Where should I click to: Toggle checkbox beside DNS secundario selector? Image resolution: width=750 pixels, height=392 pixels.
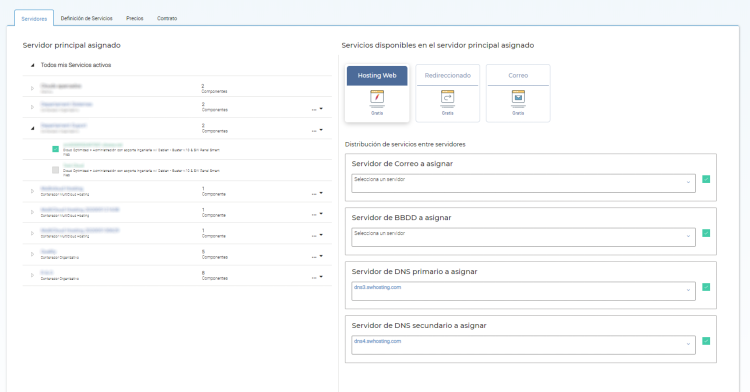(706, 341)
